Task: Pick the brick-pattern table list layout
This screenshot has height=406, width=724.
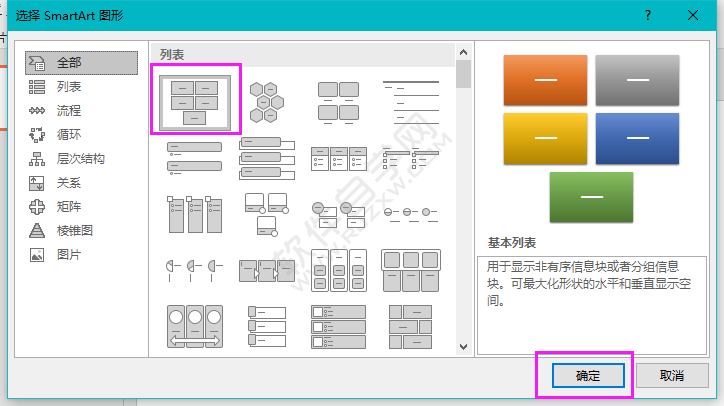Action: [410, 327]
